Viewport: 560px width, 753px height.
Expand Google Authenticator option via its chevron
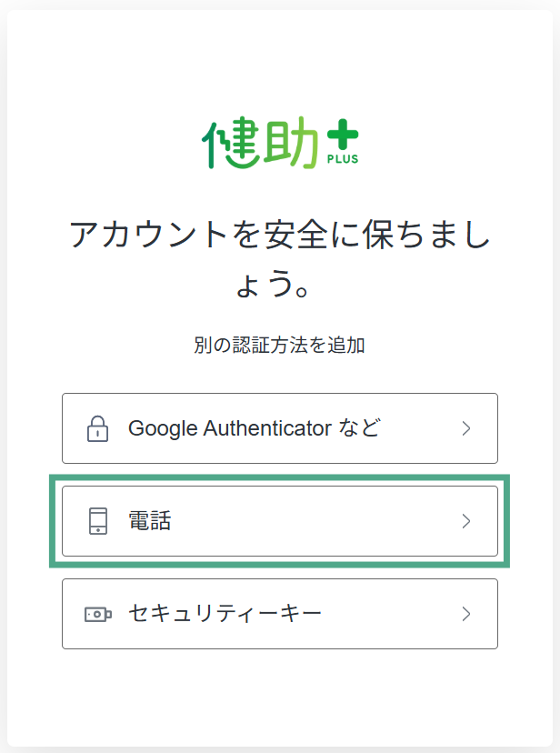[466, 428]
